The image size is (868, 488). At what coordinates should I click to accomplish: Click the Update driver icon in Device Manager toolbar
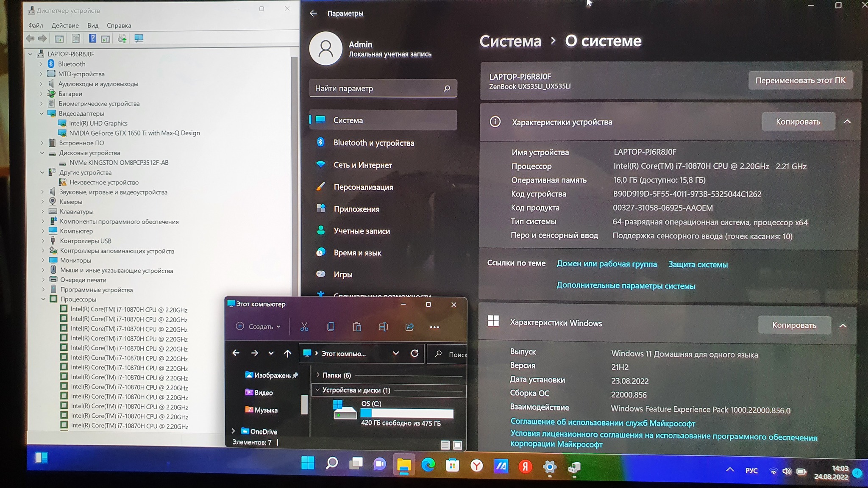[122, 39]
